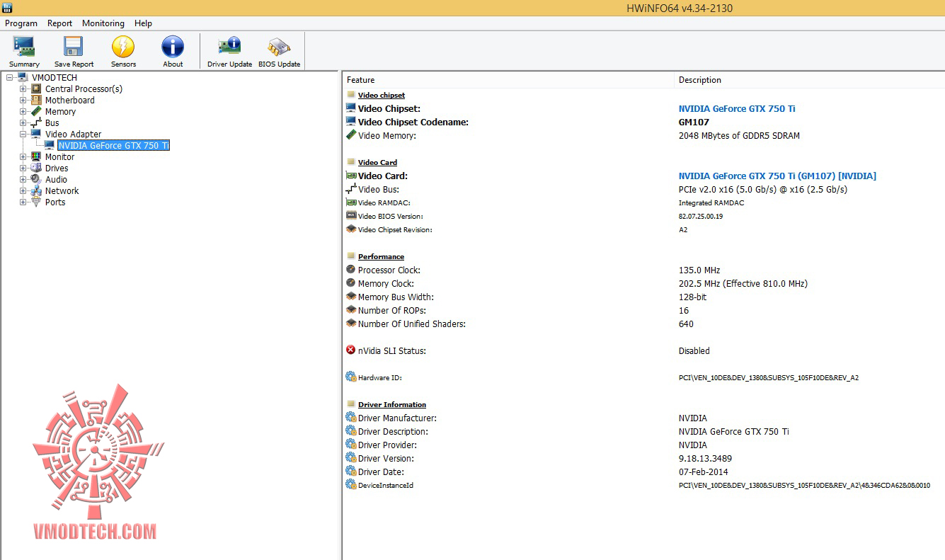Open the About info icon
Image resolution: width=945 pixels, height=560 pixels.
click(x=173, y=47)
